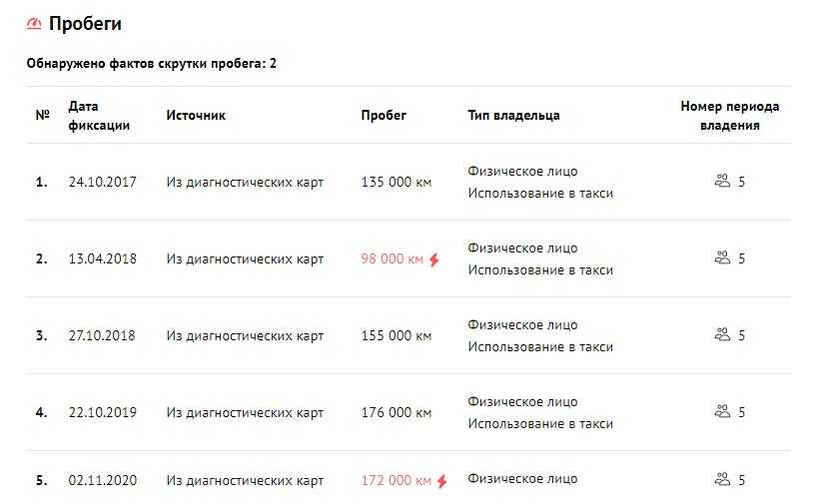Click the owners icon in row 1
Viewport: 813px width, 504px height.
[x=723, y=182]
